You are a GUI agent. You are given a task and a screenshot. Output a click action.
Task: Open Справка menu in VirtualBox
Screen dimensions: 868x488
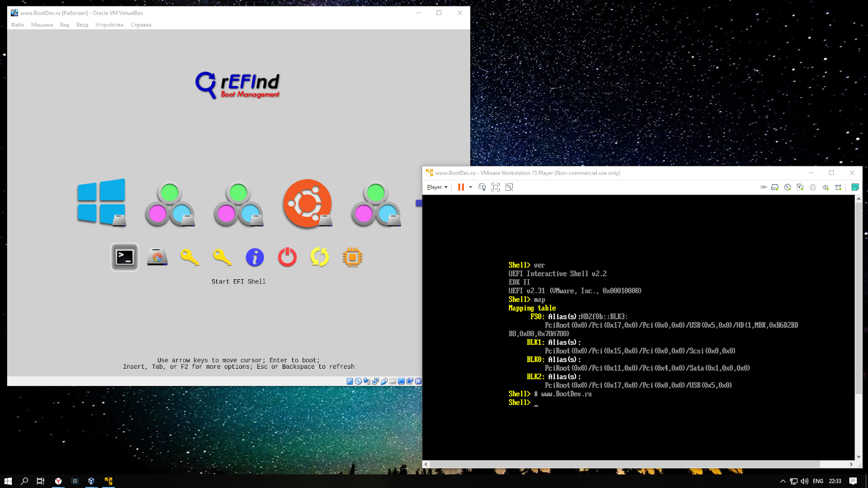tap(141, 25)
